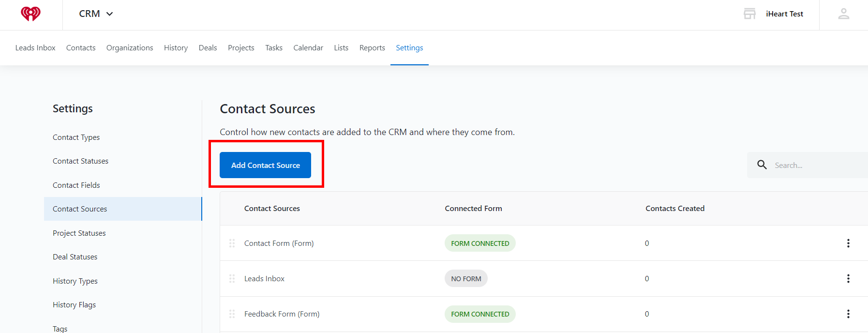Go to the Deals tab

(208, 48)
